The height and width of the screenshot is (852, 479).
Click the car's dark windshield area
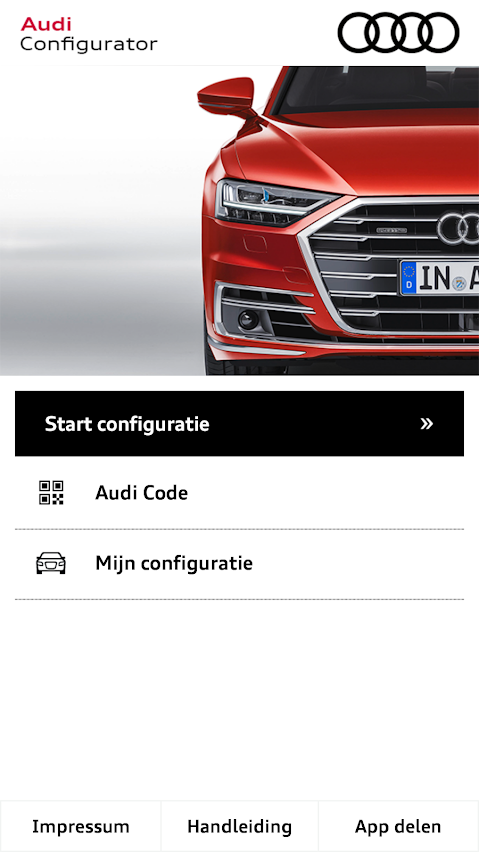pyautogui.click(x=375, y=90)
